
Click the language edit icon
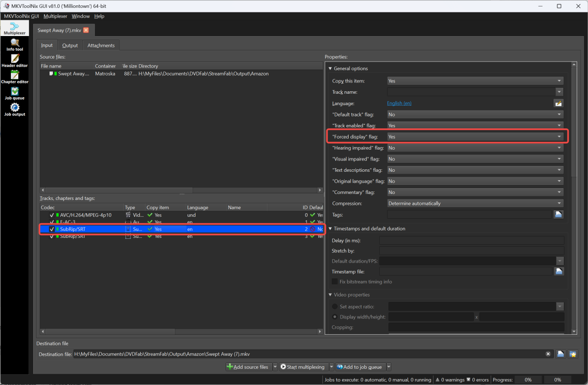point(558,103)
